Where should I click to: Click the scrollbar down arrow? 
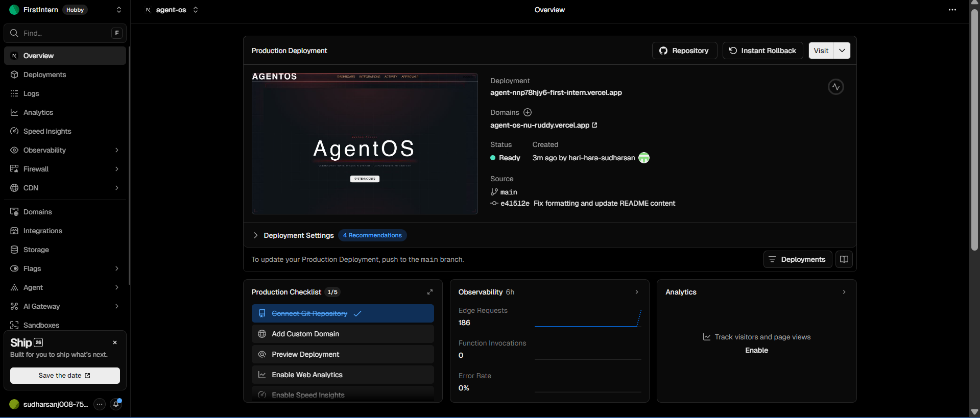point(974,412)
